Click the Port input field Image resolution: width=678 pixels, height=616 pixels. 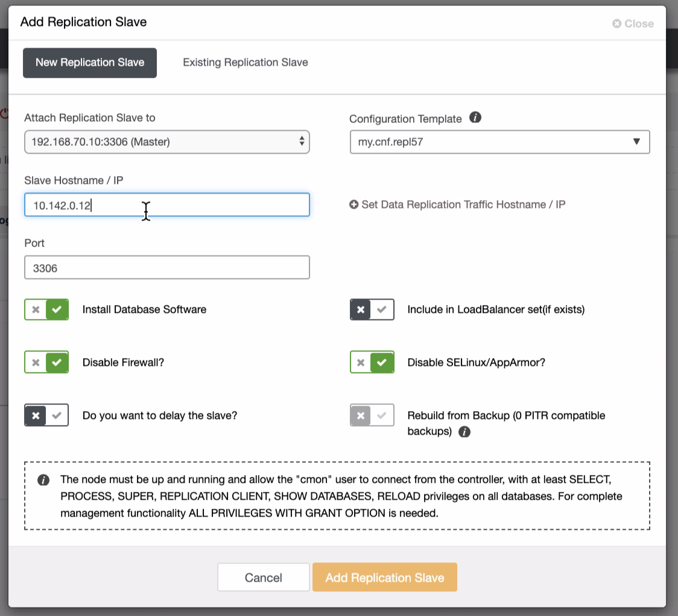pos(167,268)
